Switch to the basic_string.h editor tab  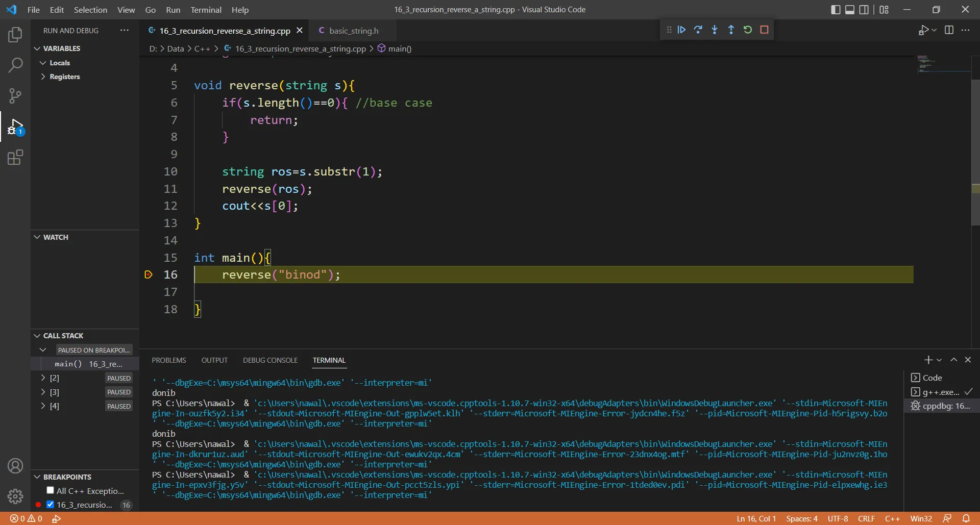353,31
